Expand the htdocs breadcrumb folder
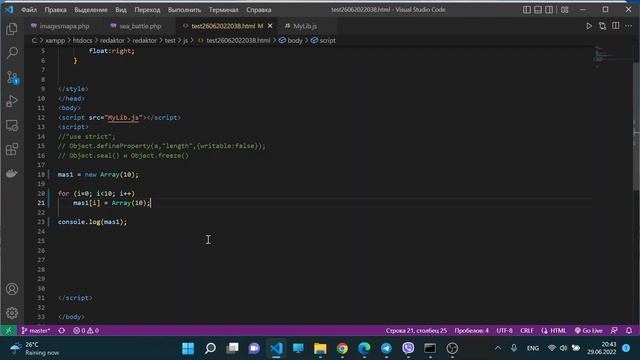 coord(82,40)
